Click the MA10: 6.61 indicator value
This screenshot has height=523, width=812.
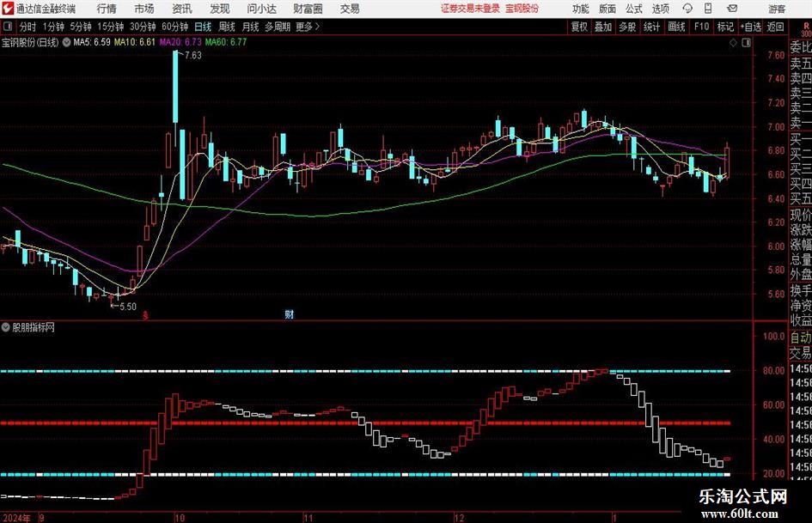coord(135,42)
